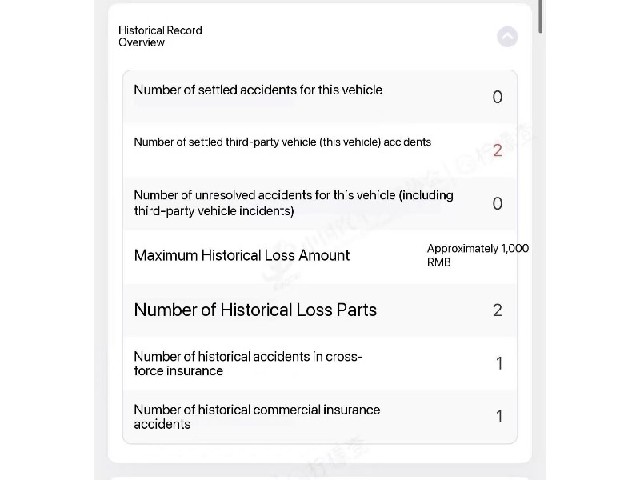The image size is (640, 480).
Task: Click the commercial insurance accidents count 1
Action: pos(499,416)
